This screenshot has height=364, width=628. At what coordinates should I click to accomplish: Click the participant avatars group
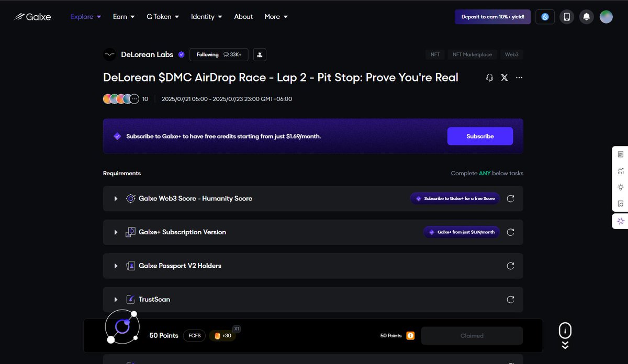tap(121, 99)
